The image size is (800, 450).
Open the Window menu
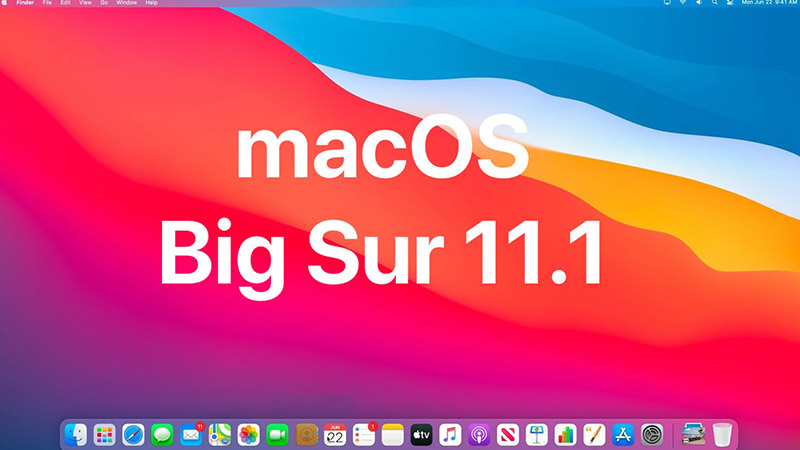coord(127,3)
